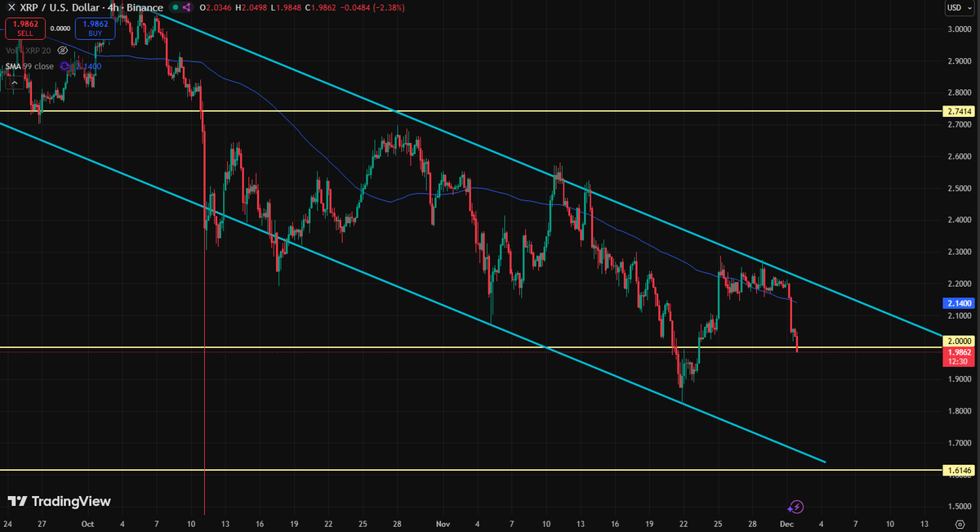The image size is (980, 532).
Task: Click the blue 2.1400 SMA price label
Action: tap(958, 302)
